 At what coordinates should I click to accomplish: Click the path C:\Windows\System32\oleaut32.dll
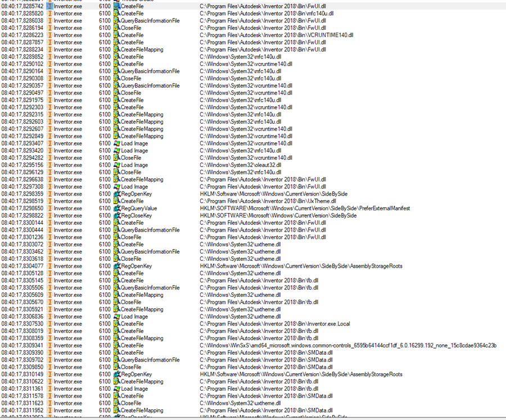coord(241,165)
